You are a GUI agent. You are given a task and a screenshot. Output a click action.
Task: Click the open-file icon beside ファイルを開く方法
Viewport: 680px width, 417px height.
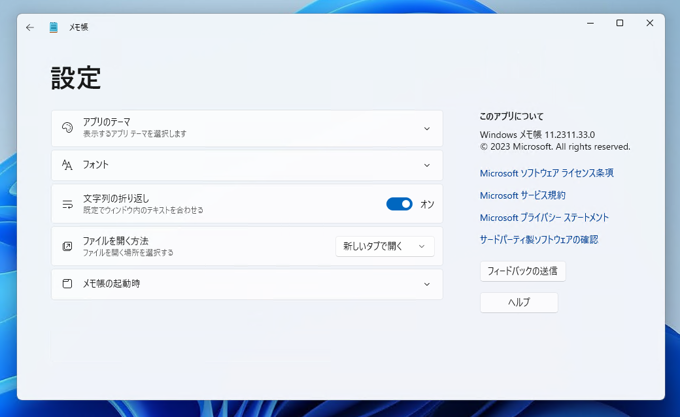[67, 246]
